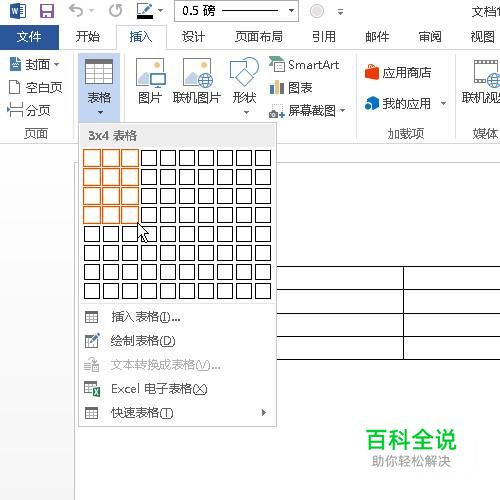Insert a SmartArt graphic

[304, 65]
